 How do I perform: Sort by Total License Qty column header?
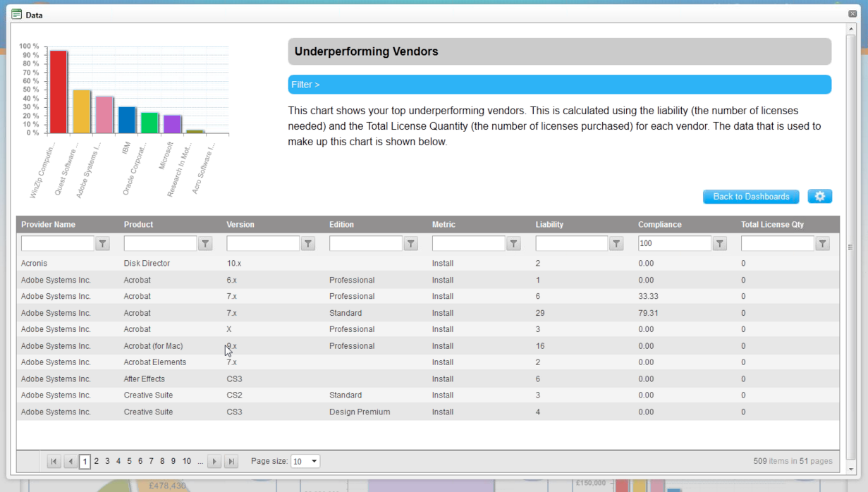click(x=772, y=224)
